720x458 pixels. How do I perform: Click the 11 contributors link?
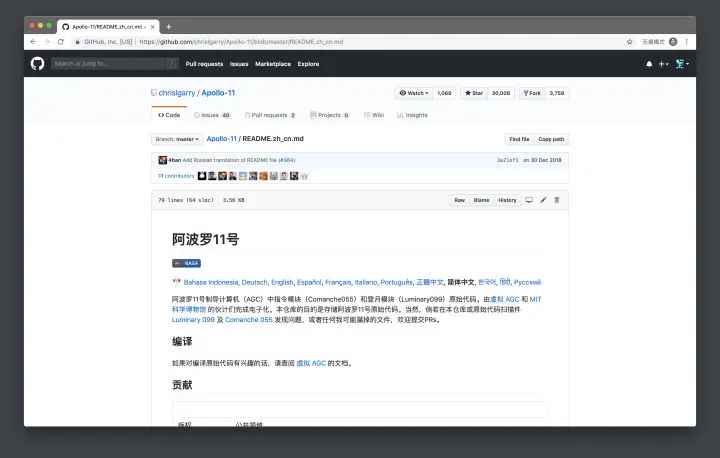tap(176, 176)
